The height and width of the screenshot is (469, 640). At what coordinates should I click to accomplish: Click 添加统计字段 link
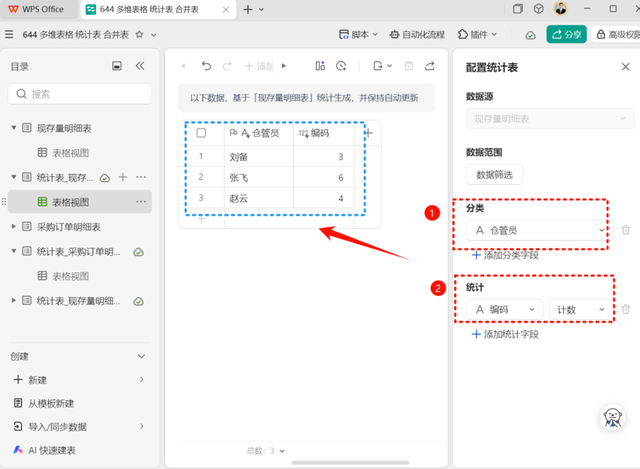(505, 334)
